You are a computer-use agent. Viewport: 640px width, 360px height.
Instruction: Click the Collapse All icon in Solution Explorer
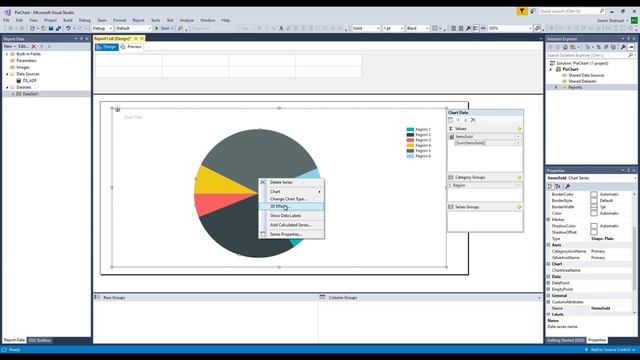tap(606, 47)
